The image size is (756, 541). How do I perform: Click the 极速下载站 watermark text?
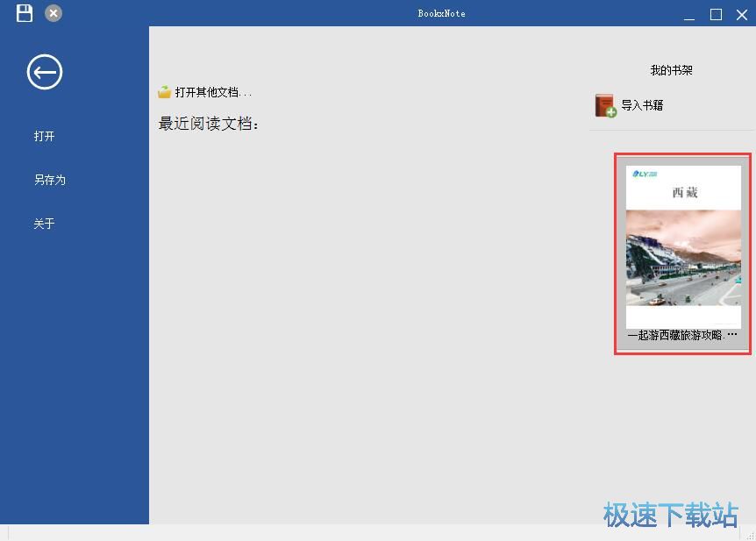tap(669, 516)
